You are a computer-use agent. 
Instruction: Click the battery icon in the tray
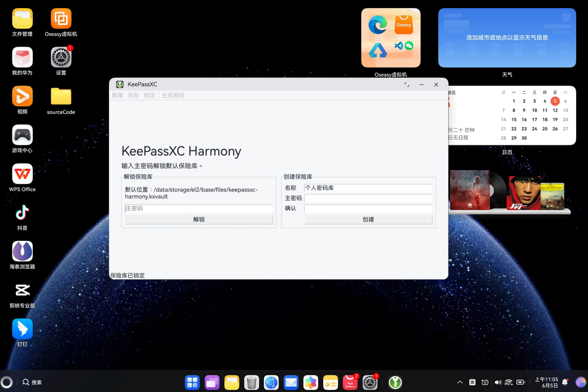[520, 382]
